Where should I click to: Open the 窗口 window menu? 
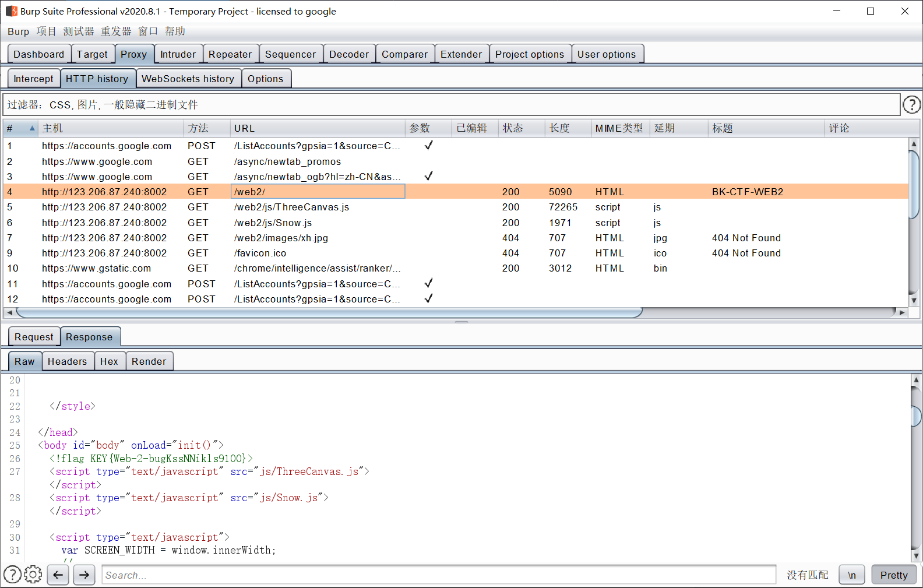pos(148,31)
